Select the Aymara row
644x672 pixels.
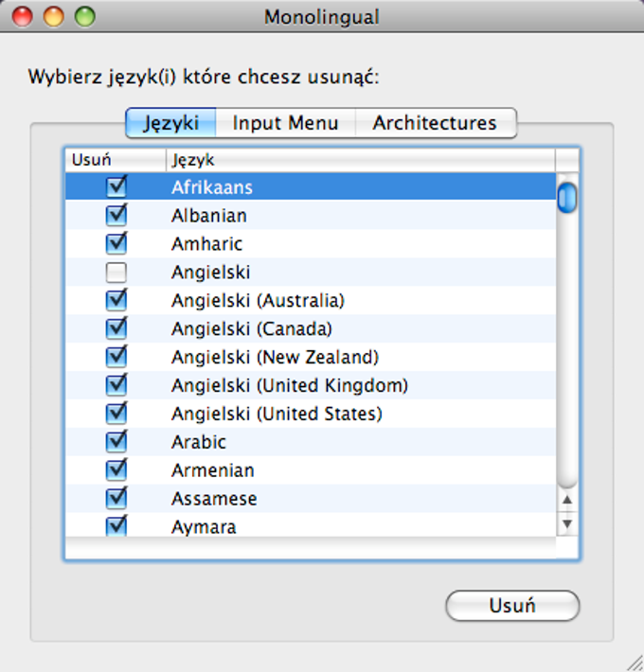click(x=311, y=524)
